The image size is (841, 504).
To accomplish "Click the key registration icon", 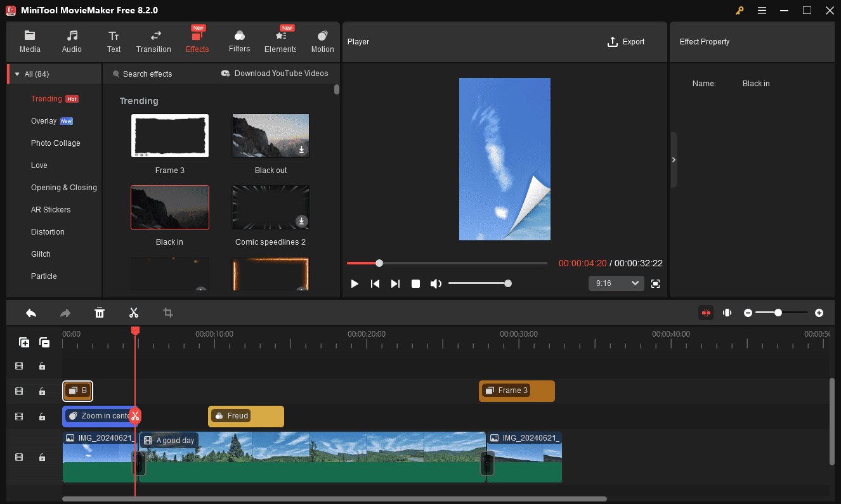I will click(x=740, y=10).
